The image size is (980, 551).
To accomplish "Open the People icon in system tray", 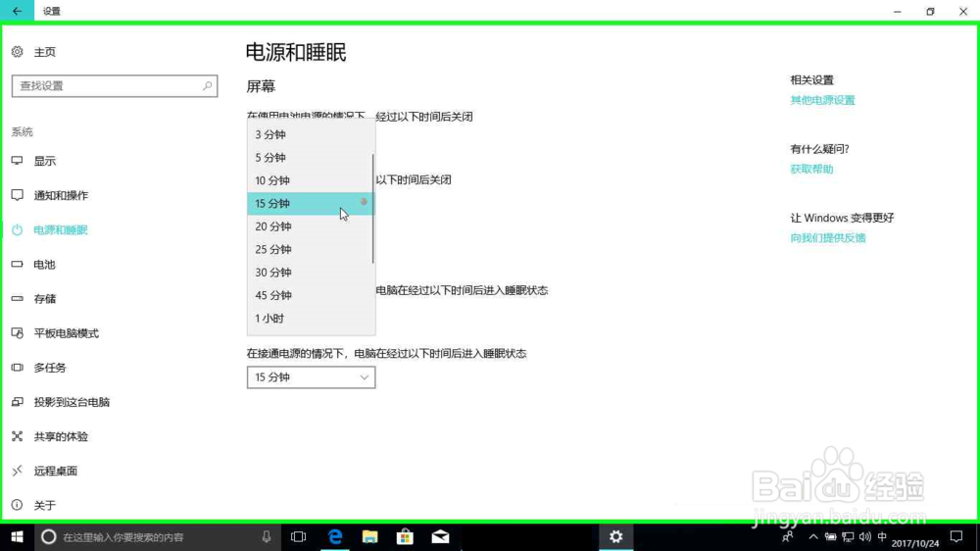I will point(788,536).
